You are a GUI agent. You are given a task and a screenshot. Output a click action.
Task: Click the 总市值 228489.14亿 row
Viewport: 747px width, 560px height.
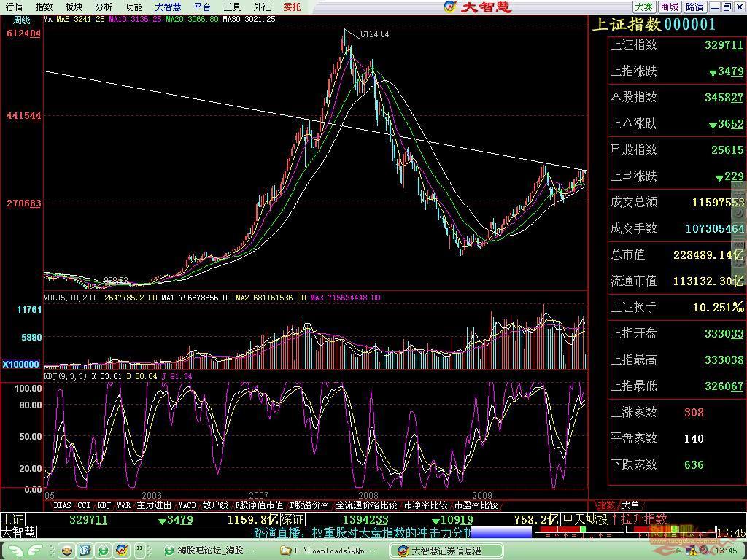676,254
